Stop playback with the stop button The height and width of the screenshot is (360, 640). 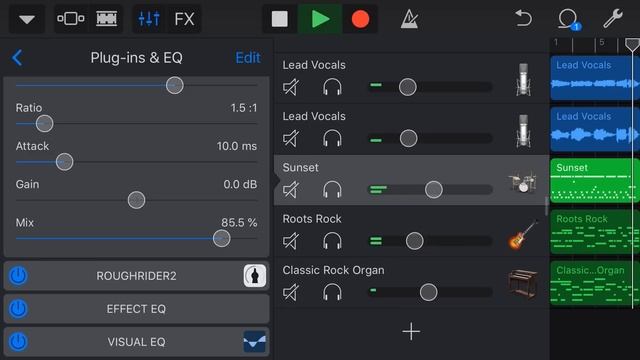[x=280, y=19]
